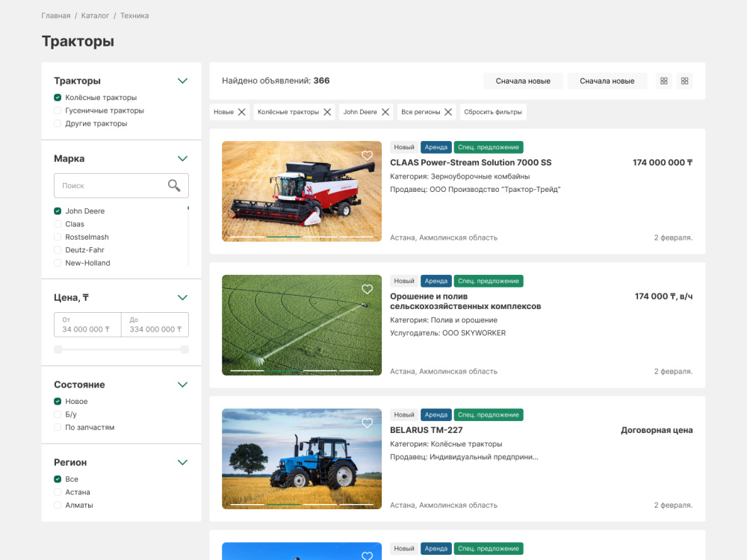Viewport: 747px width, 560px height.
Task: Switch to the second grid view icon
Action: click(684, 81)
